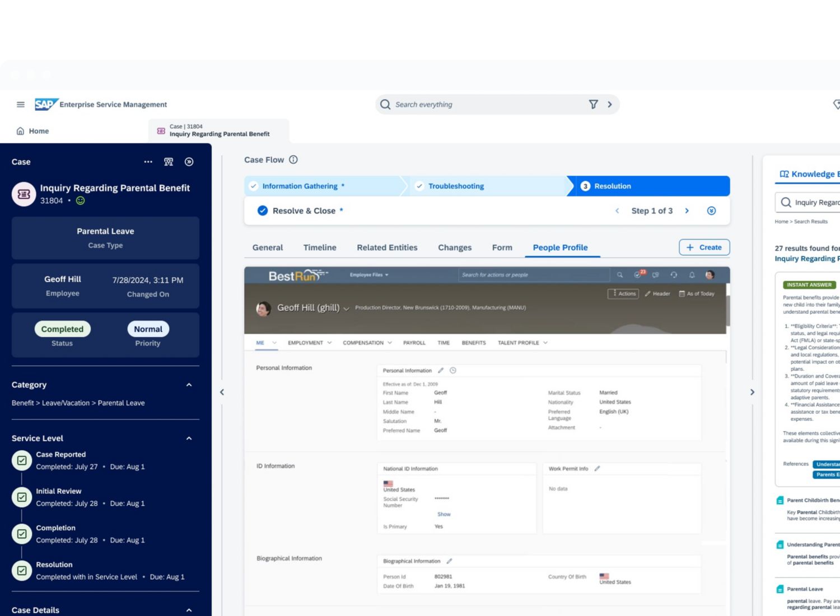Show the hidden Social Security Number
Image resolution: width=840 pixels, height=616 pixels.
pos(444,514)
